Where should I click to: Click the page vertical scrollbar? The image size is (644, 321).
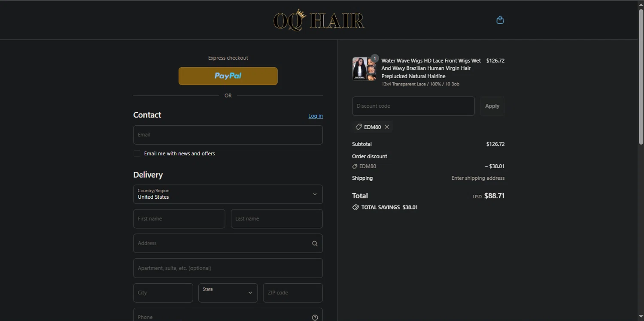[x=641, y=77]
